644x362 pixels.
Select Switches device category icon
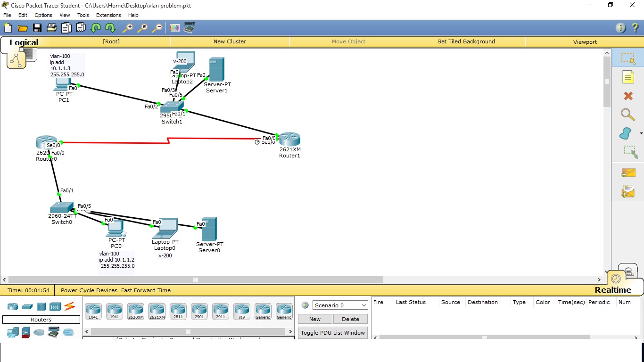click(x=27, y=307)
